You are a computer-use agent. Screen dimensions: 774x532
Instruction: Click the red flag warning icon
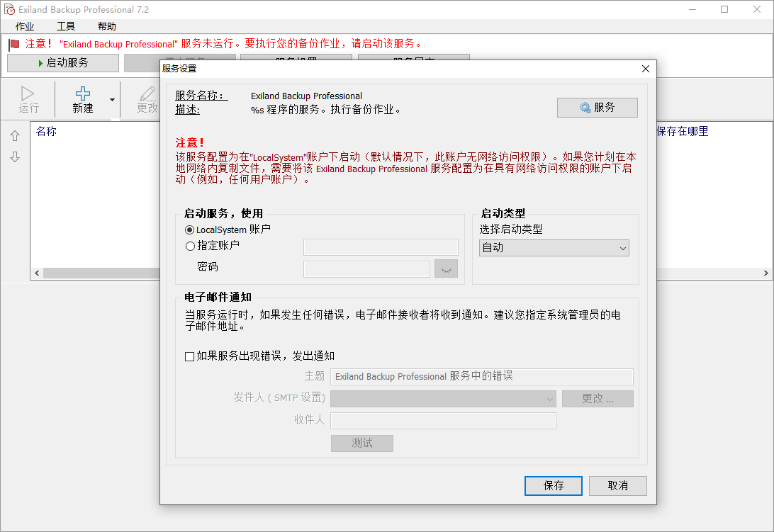[14, 45]
